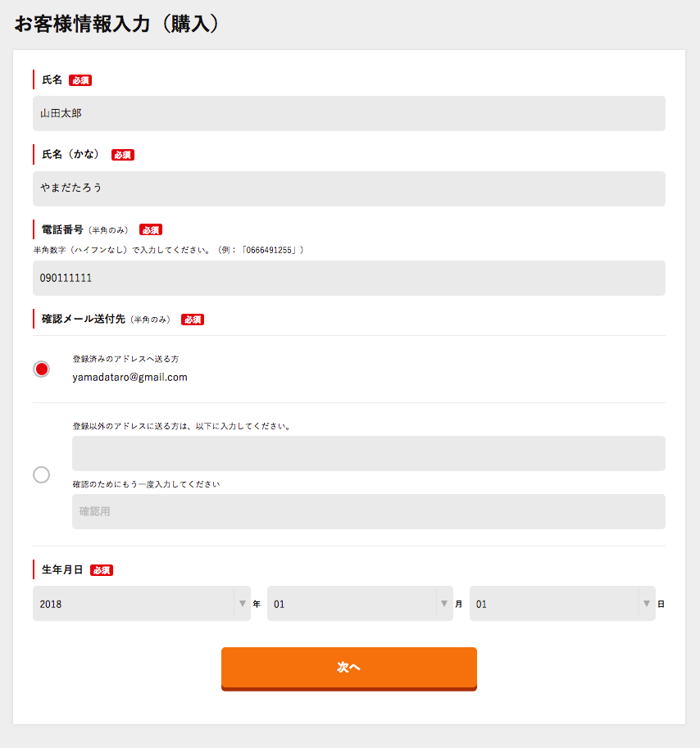700x748 pixels.
Task: Click the 必須 badge beside 電話番号
Action: 151,230
